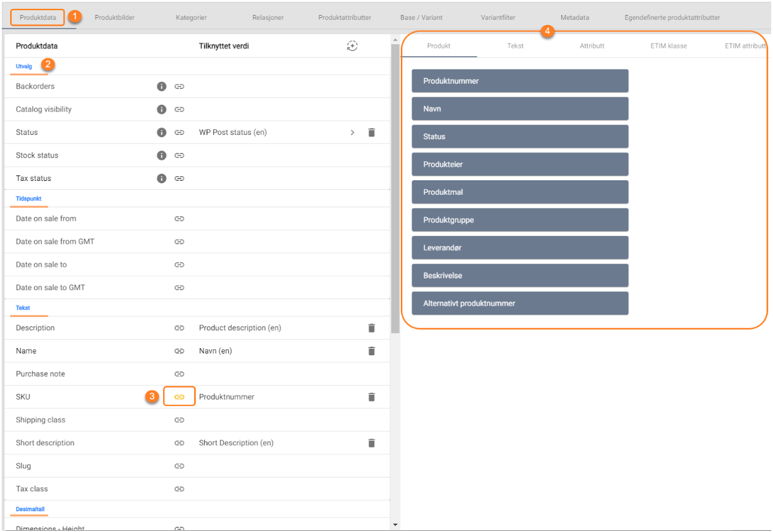Click the circular add-refresh icon in the header
The image size is (773, 532).
352,46
